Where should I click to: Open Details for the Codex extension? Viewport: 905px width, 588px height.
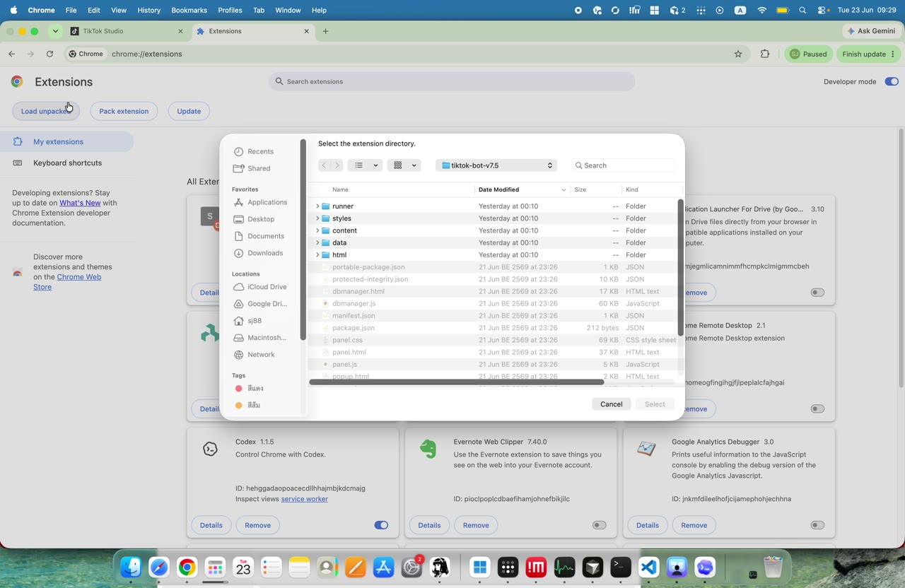pyautogui.click(x=211, y=525)
